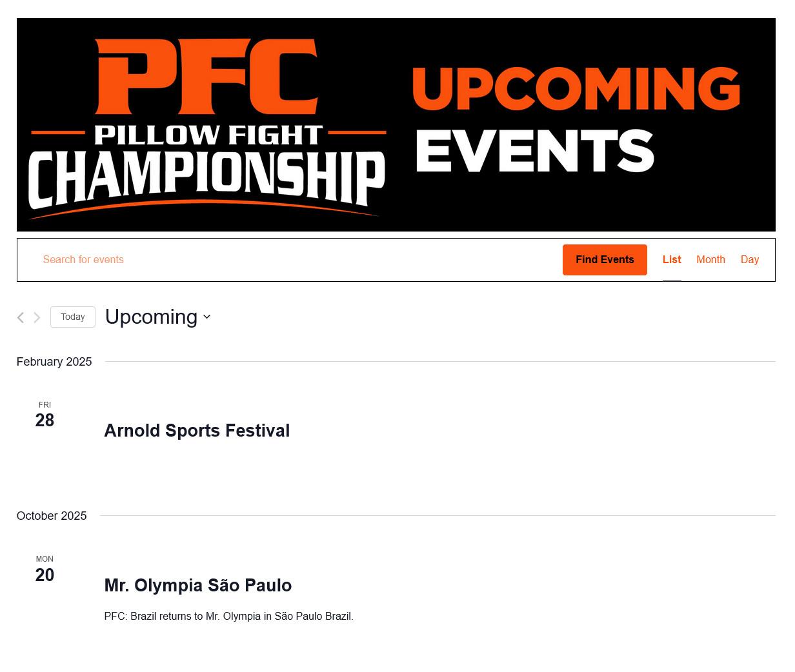The height and width of the screenshot is (672, 795).
Task: Switch to Month view tab
Action: click(x=710, y=259)
